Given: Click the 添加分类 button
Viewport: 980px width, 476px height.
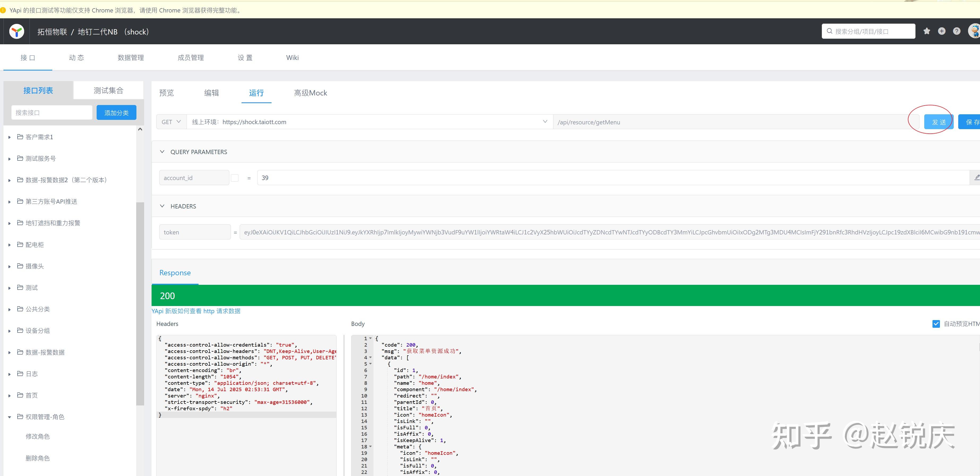Looking at the screenshot, I should (x=117, y=112).
